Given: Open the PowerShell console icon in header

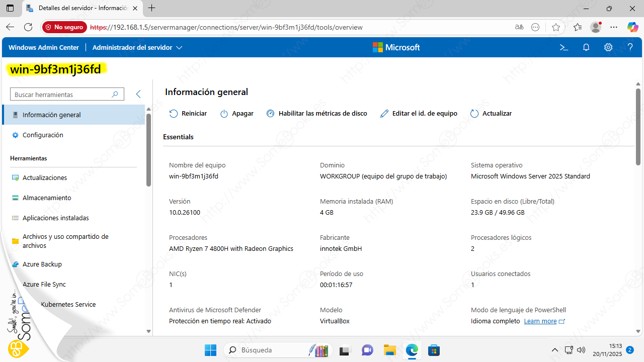Looking at the screenshot, I should tap(564, 47).
